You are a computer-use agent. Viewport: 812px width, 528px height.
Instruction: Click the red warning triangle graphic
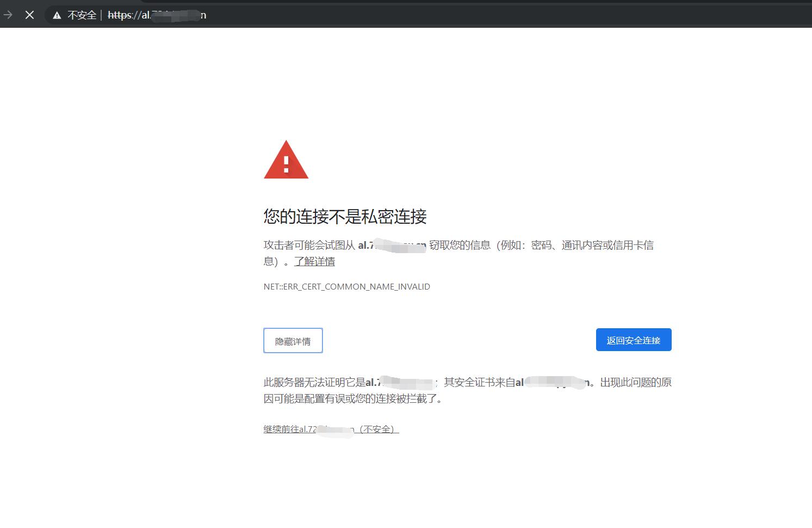(x=286, y=161)
